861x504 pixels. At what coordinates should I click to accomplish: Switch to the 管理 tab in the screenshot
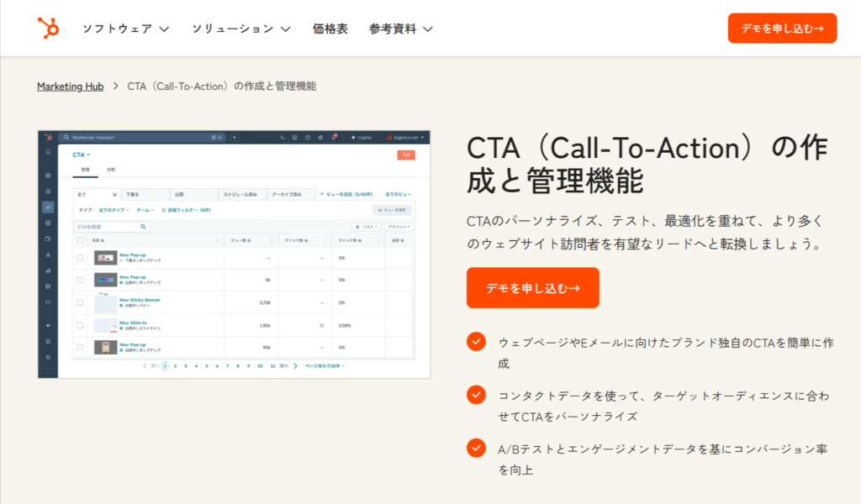pyautogui.click(x=85, y=170)
